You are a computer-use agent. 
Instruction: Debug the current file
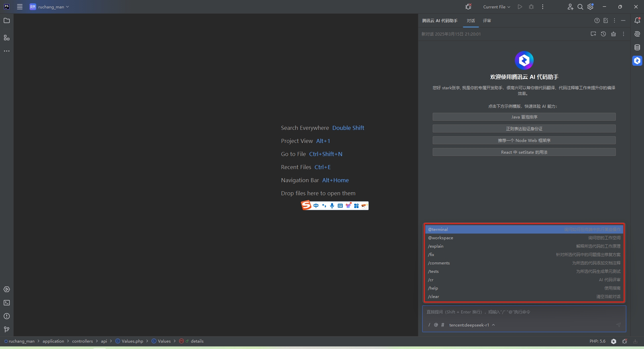(531, 7)
